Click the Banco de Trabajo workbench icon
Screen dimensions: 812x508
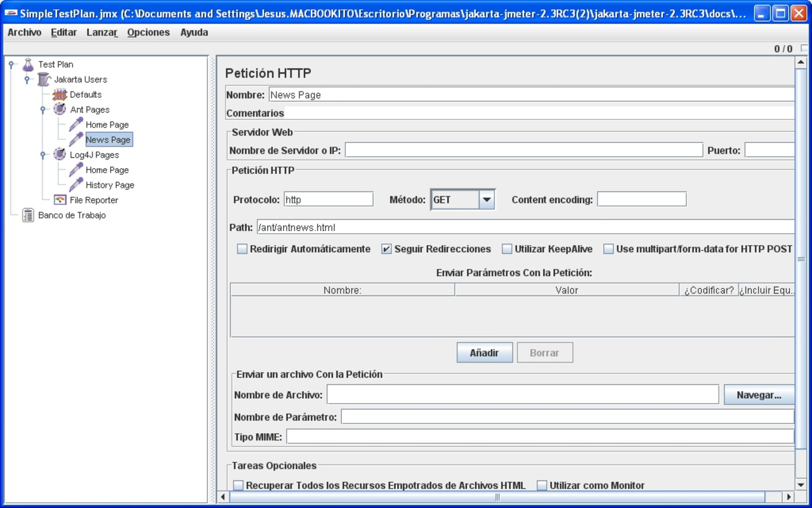[28, 215]
